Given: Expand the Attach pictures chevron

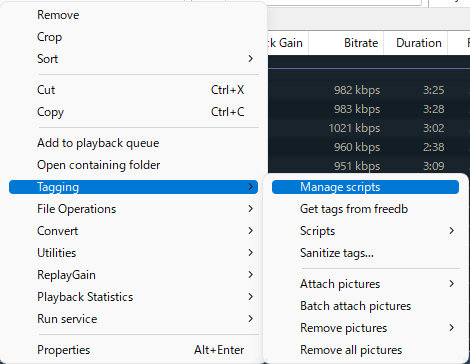Looking at the screenshot, I should tap(452, 284).
